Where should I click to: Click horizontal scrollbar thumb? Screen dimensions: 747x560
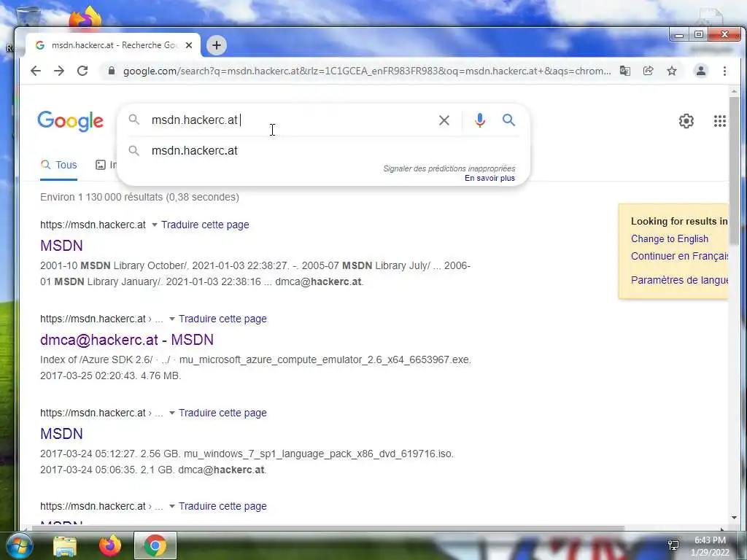(328, 528)
